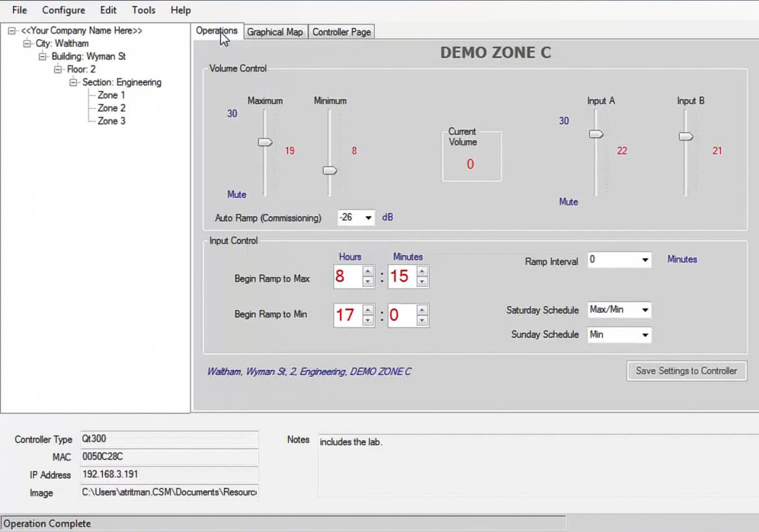The image size is (759, 532).
Task: Open the Auto Ramp dB dropdown
Action: pyautogui.click(x=368, y=218)
